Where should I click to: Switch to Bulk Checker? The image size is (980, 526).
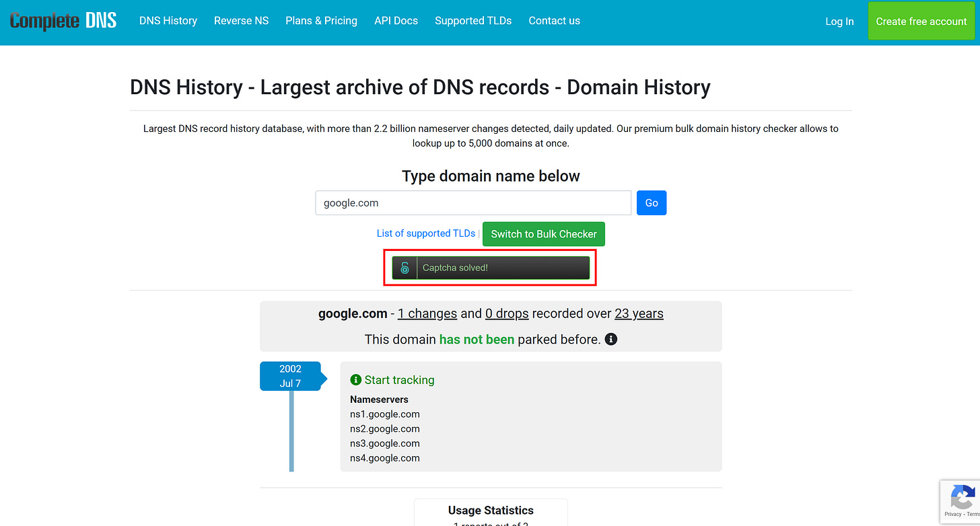click(x=544, y=234)
